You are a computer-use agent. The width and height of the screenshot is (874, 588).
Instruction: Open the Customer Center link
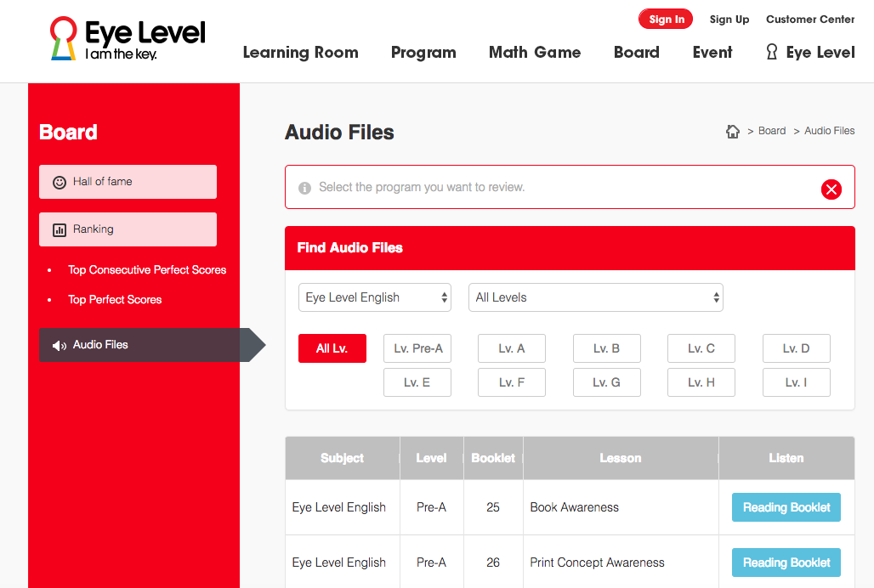(810, 19)
